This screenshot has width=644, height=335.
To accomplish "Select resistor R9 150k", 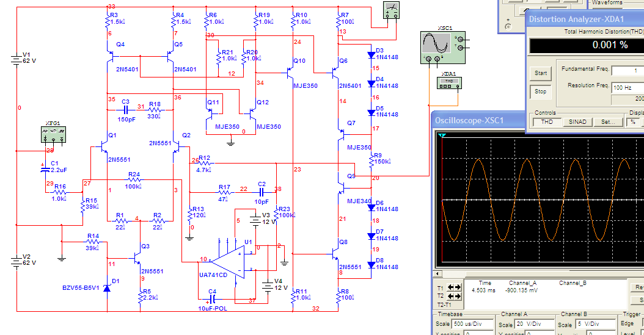I will (x=371, y=161).
